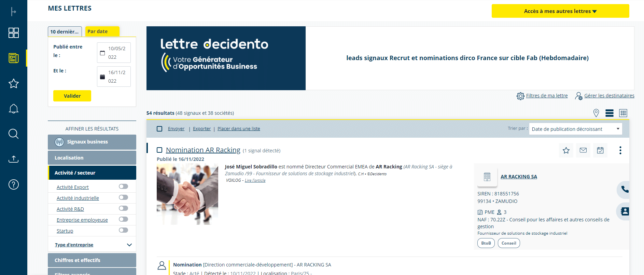Expand the Type d'entreprise chevron
Screen dimensions: 644x275
click(x=129, y=245)
